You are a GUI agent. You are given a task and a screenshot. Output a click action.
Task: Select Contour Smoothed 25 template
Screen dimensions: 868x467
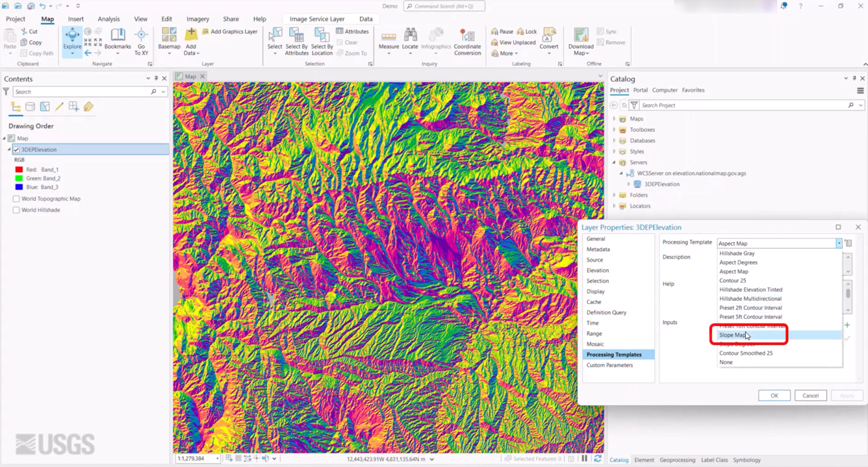(x=779, y=353)
